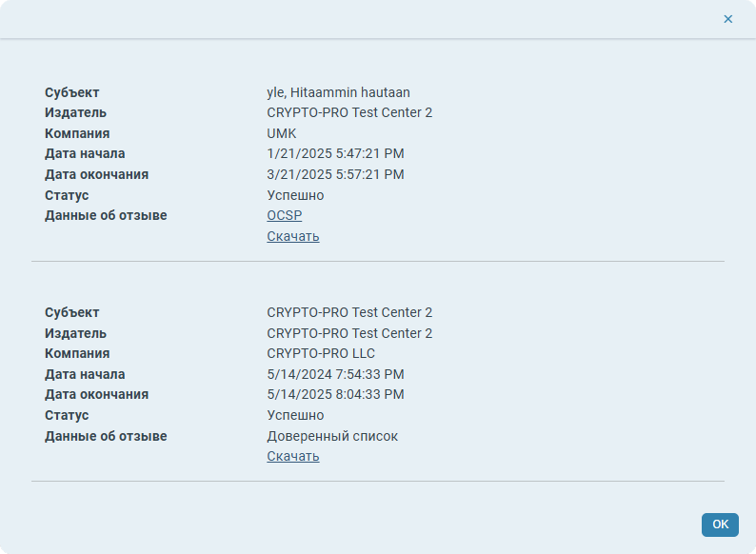This screenshot has height=554, width=756.
Task: Click the first certificate's Издатель value
Action: [x=349, y=112]
